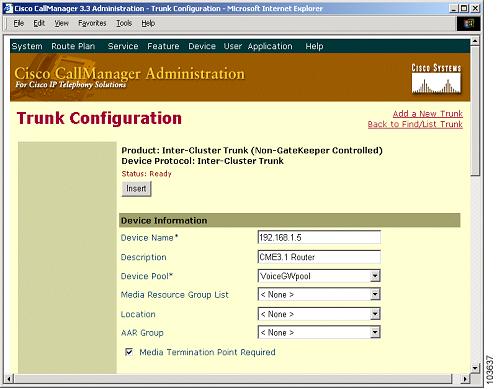This screenshot has height=390, width=497.
Task: Open the Device menu
Action: tap(202, 46)
